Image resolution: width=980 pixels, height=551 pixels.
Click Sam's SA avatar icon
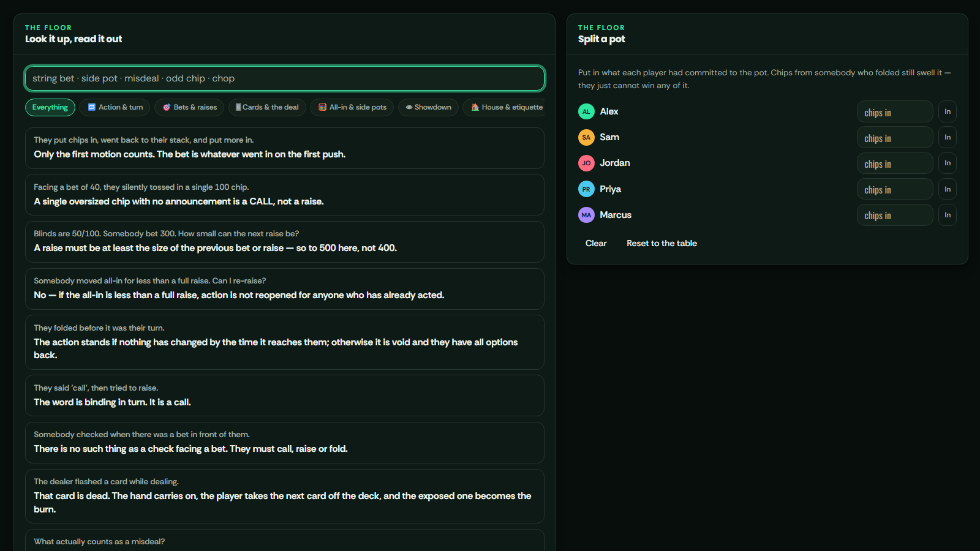(x=586, y=137)
